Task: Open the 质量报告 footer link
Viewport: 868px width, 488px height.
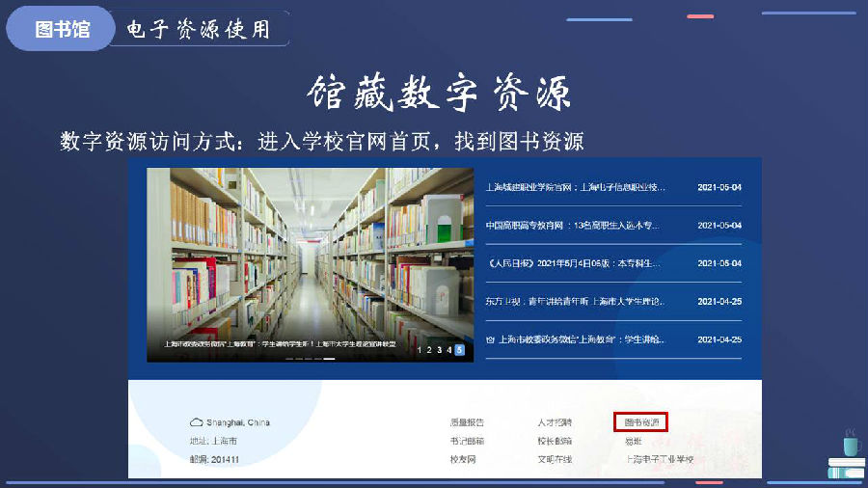Action: [x=467, y=422]
